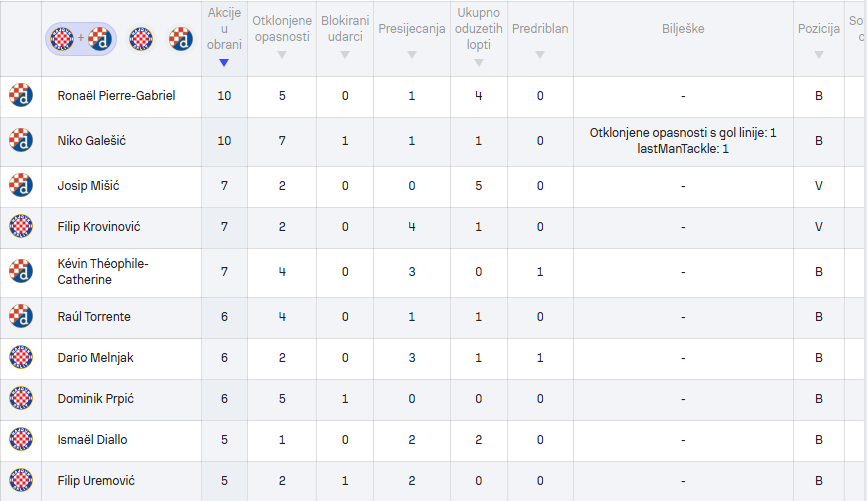Click the Dinamo crest beside Ronaël Pierre-Gabriel
The image size is (867, 501).
(x=21, y=95)
